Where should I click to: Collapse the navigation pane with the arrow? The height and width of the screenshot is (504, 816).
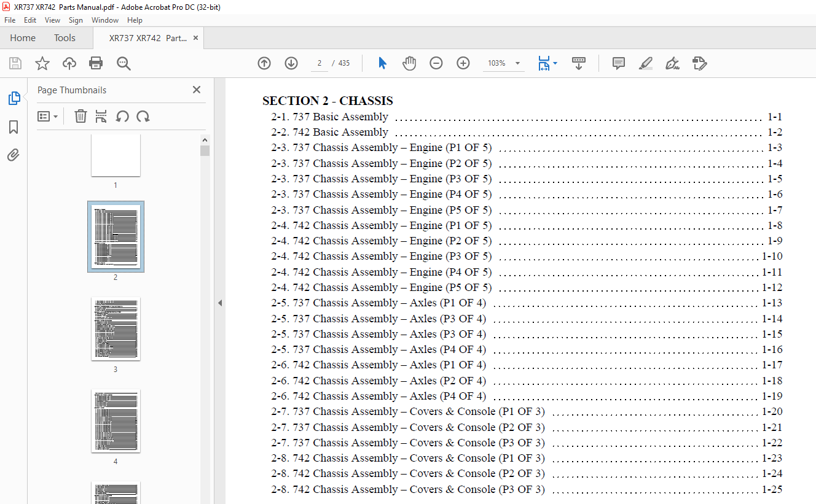coord(219,303)
